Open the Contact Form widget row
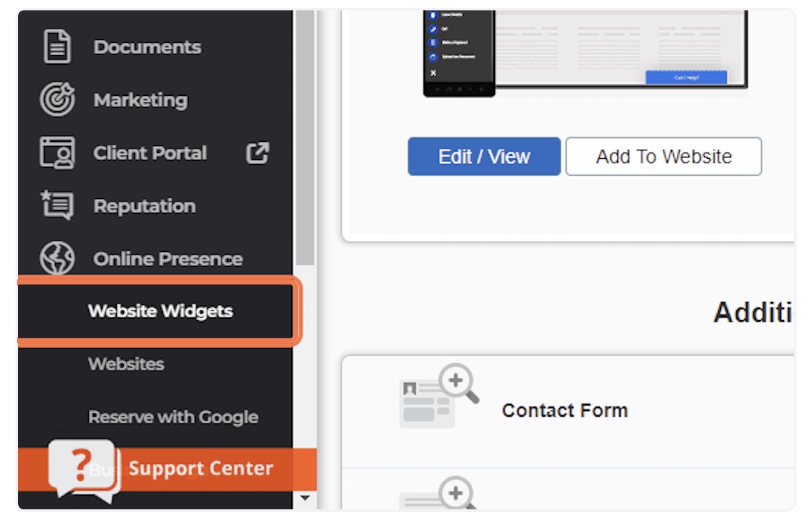 pyautogui.click(x=568, y=411)
